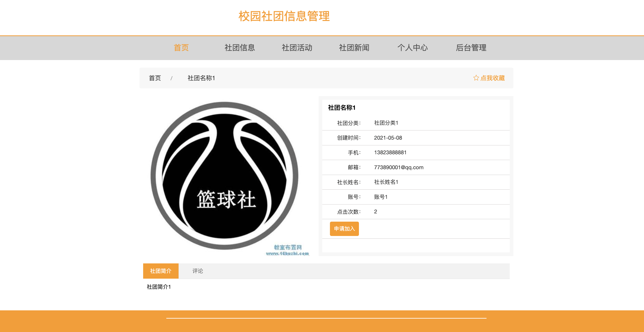Open the 社团活动 navigation item
Image resolution: width=644 pixels, height=332 pixels.
(x=297, y=48)
